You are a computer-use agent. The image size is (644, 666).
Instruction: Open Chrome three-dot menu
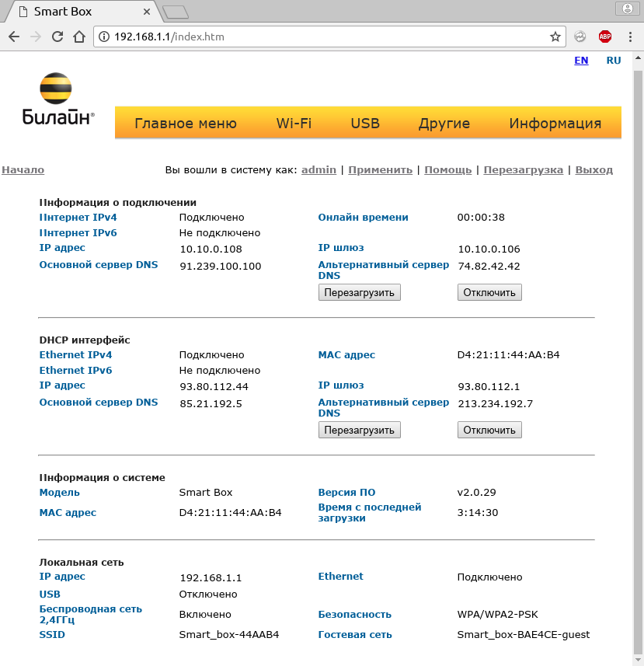tap(630, 37)
